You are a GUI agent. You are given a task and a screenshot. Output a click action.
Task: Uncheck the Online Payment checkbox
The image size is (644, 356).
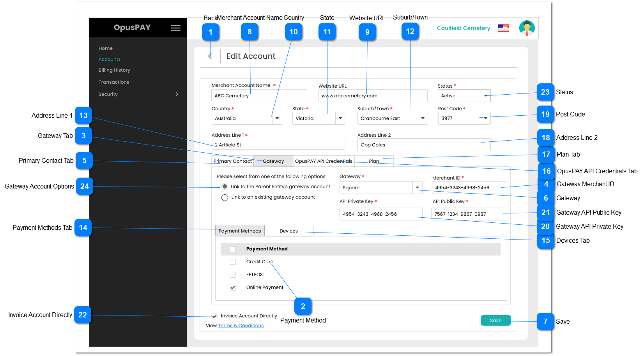point(233,287)
